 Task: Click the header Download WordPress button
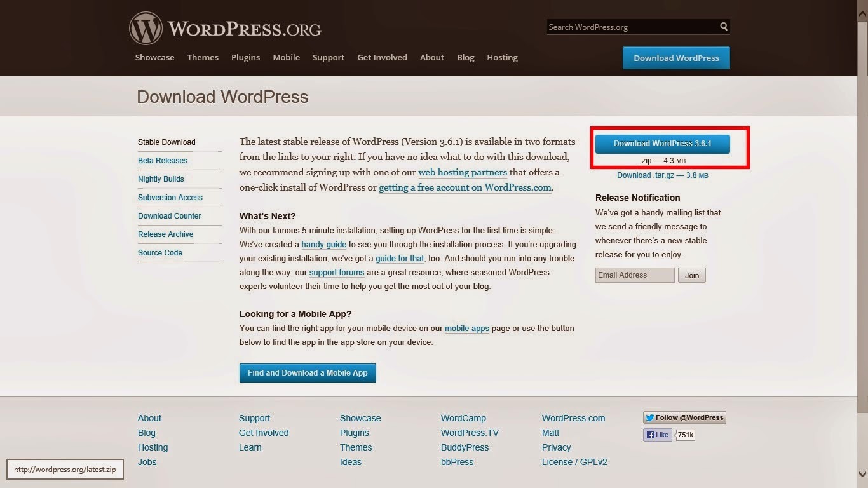coord(676,58)
